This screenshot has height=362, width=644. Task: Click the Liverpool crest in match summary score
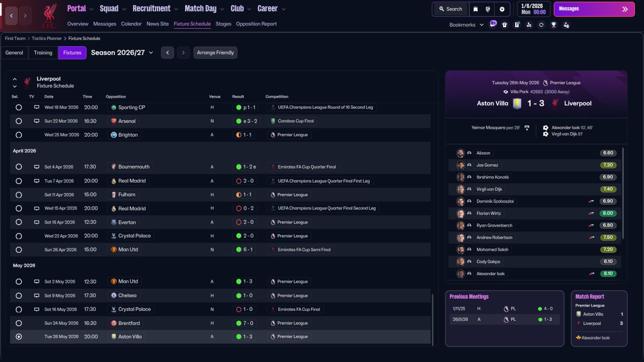(555, 104)
